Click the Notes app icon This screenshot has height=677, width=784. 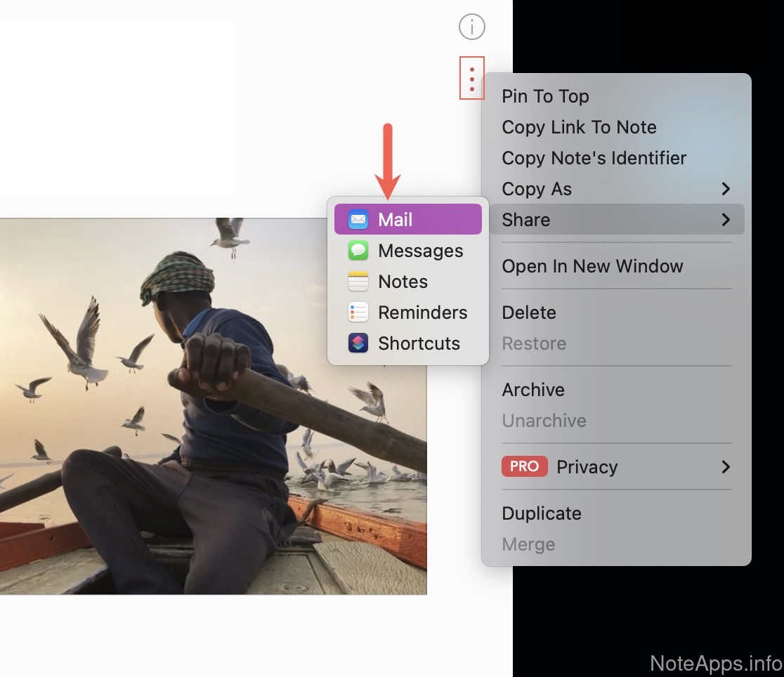click(x=358, y=282)
